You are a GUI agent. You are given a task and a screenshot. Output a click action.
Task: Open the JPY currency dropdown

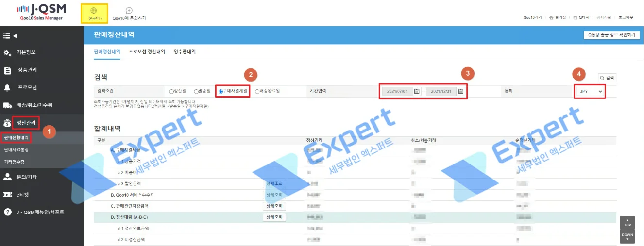tap(590, 91)
